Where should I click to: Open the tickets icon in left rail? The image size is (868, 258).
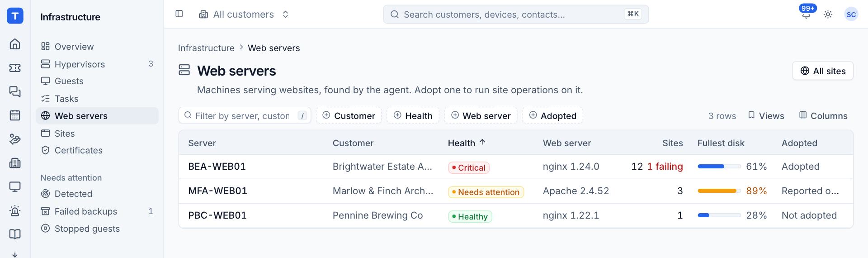click(15, 68)
